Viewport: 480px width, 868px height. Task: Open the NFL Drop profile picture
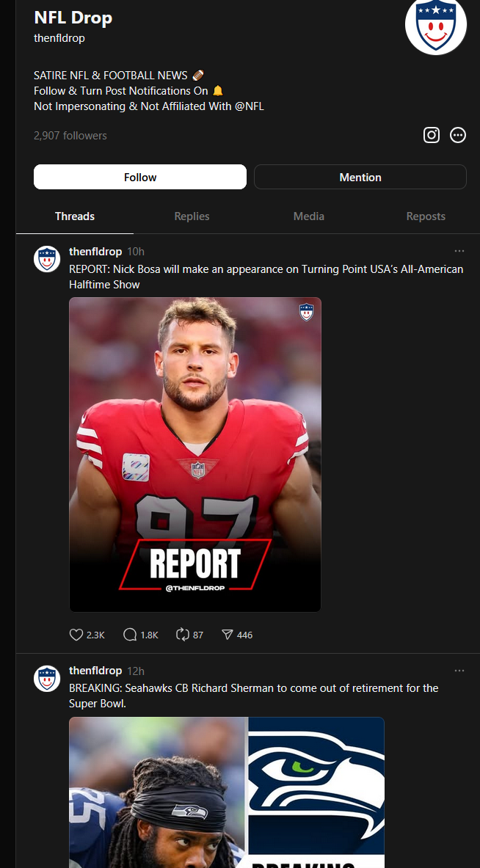[436, 24]
